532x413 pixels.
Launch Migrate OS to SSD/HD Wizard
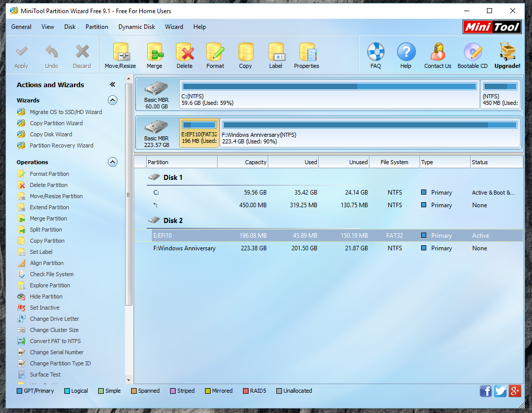click(x=65, y=112)
